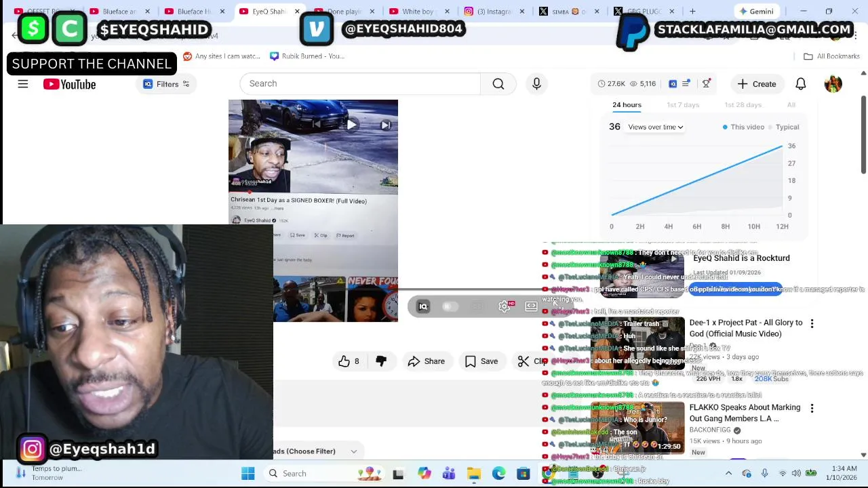This screenshot has width=868, height=488.
Task: Open the vidIQ Filters button
Action: click(166, 84)
